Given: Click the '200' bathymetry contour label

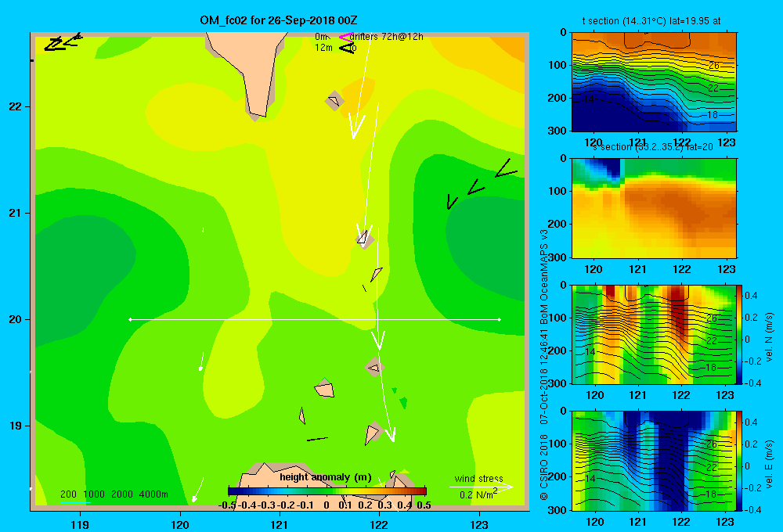Looking at the screenshot, I should (68, 494).
